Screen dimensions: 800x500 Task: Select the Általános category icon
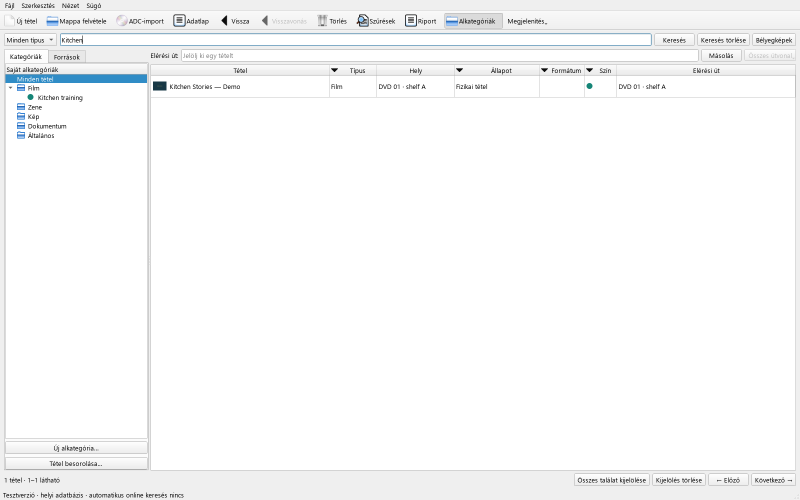[x=21, y=136]
